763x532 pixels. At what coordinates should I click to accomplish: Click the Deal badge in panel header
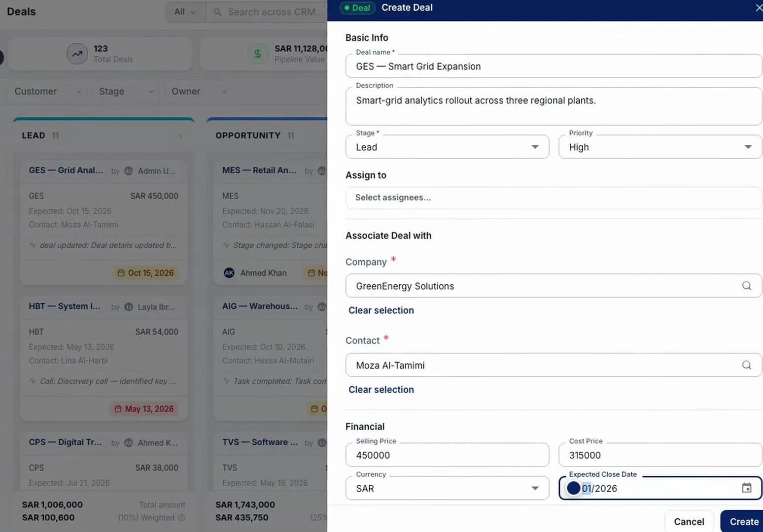click(357, 8)
